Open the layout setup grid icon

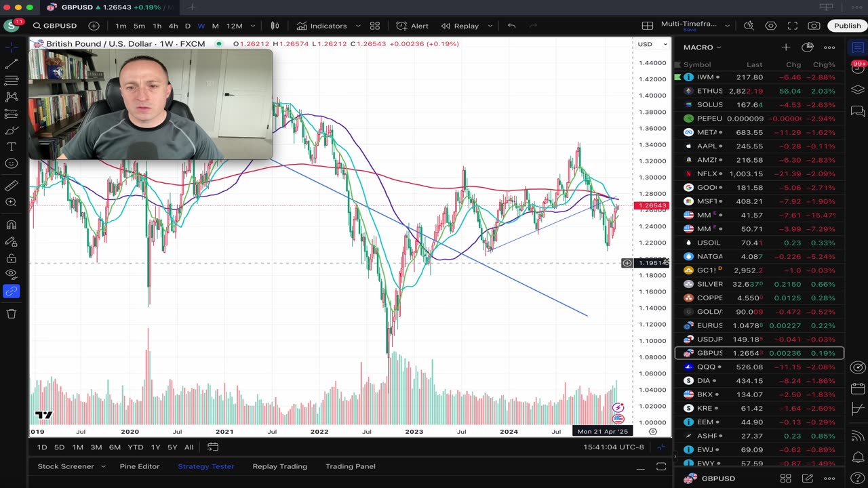click(648, 26)
